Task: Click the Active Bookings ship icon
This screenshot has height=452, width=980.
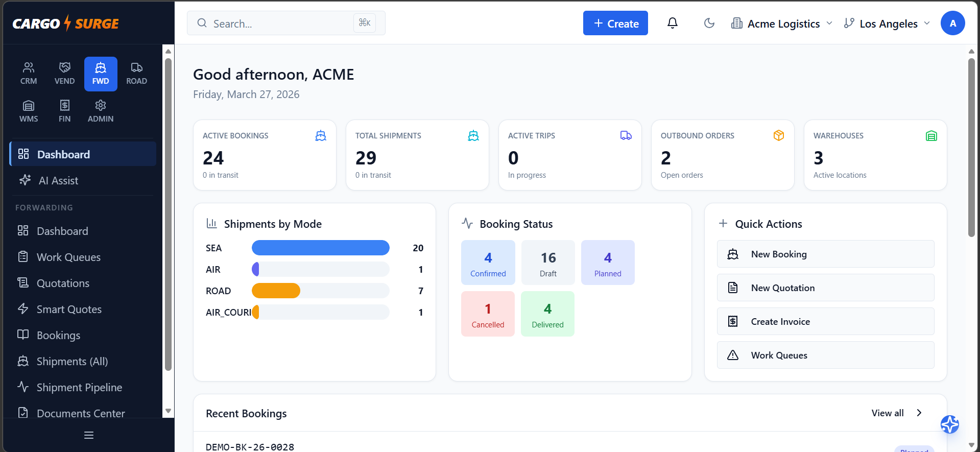Action: tap(321, 135)
